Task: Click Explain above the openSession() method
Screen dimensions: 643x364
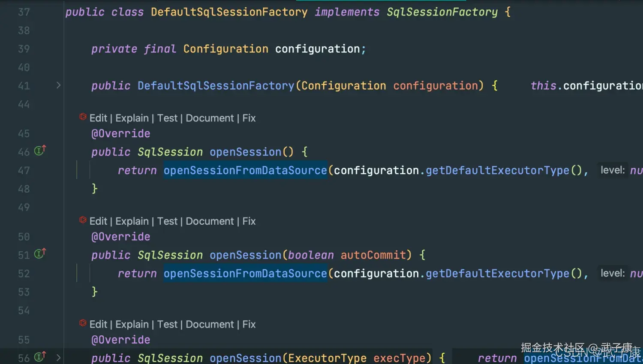Action: pyautogui.click(x=132, y=118)
